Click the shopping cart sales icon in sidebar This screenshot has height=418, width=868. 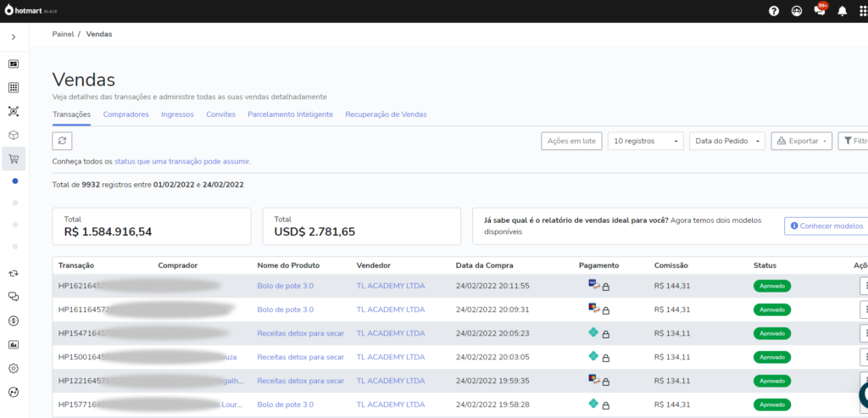tap(14, 159)
